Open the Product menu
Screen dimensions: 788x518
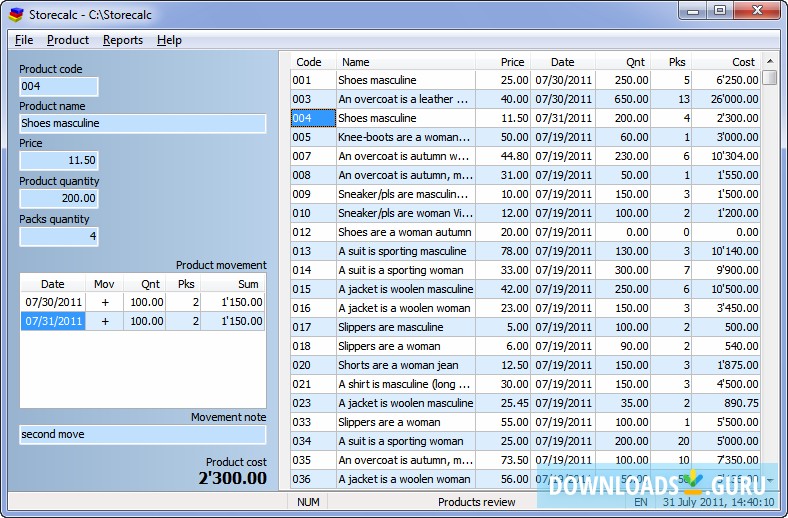(68, 40)
